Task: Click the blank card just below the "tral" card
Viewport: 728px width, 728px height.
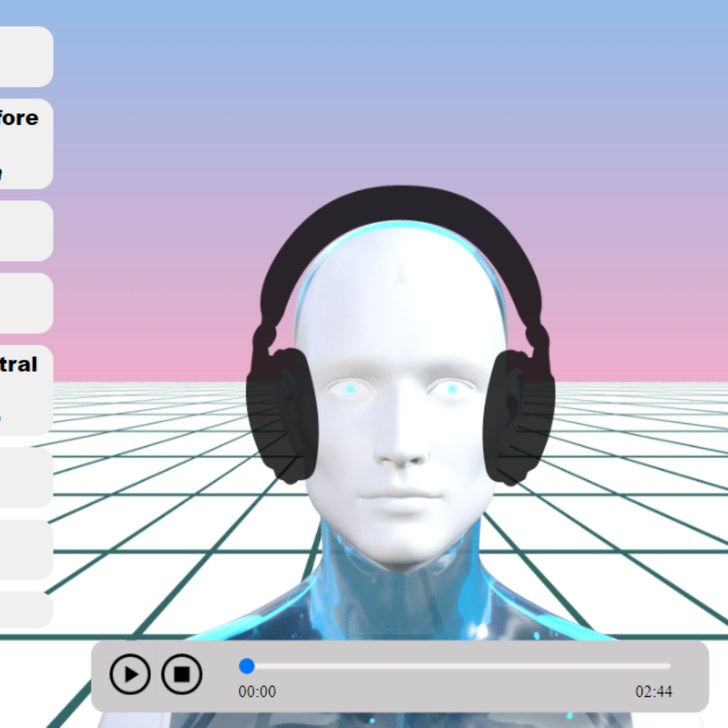Action: point(26,477)
